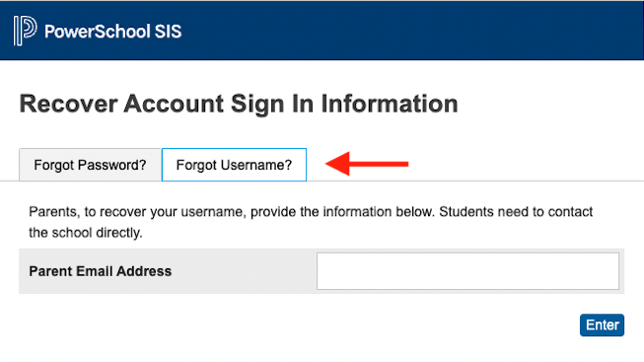Click the words 'the school directly' in the instructions

click(x=86, y=233)
